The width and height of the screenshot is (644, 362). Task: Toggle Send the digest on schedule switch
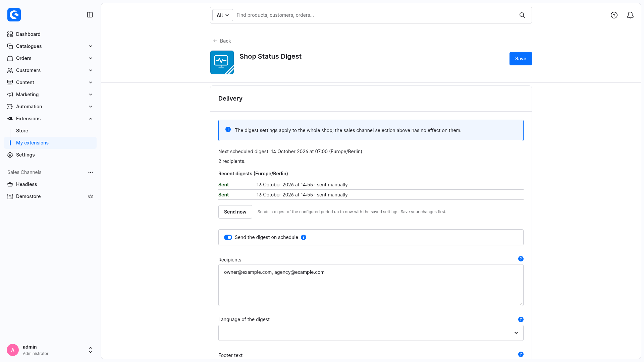tap(228, 237)
